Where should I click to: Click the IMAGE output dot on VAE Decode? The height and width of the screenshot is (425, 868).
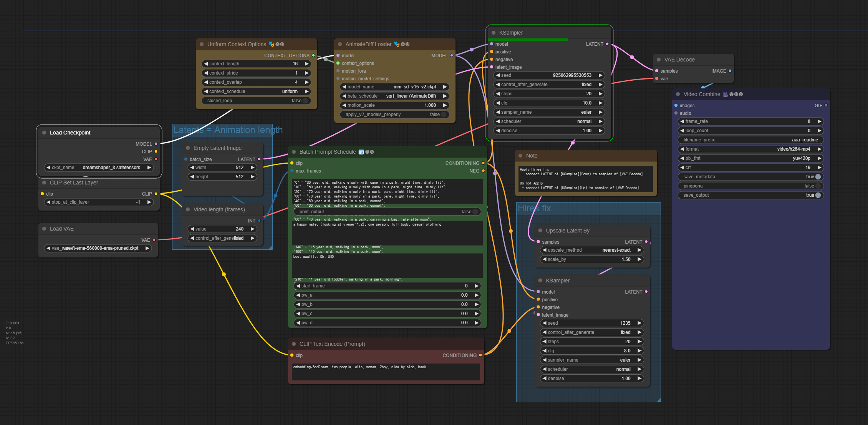tap(730, 71)
